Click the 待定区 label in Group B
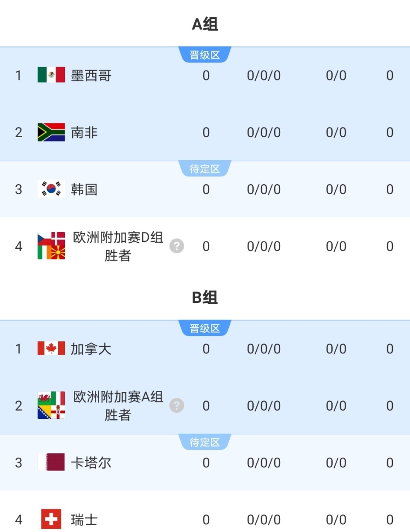Viewport: 410px width, 532px height. coord(205,442)
